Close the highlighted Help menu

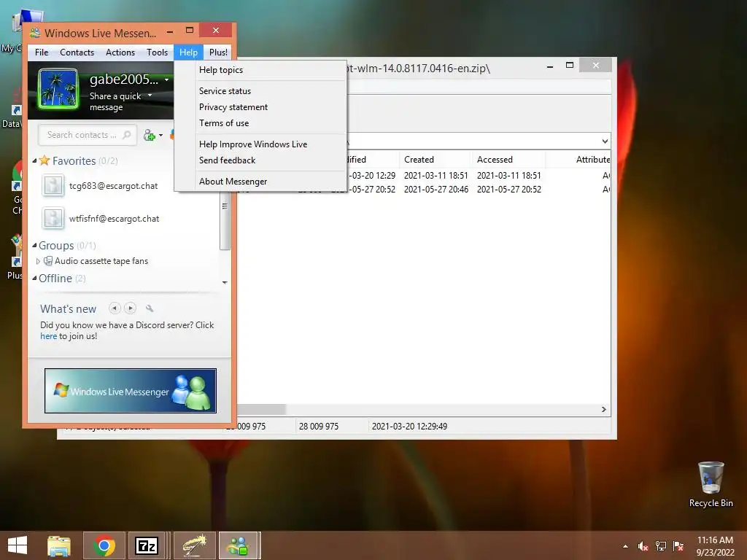click(188, 52)
